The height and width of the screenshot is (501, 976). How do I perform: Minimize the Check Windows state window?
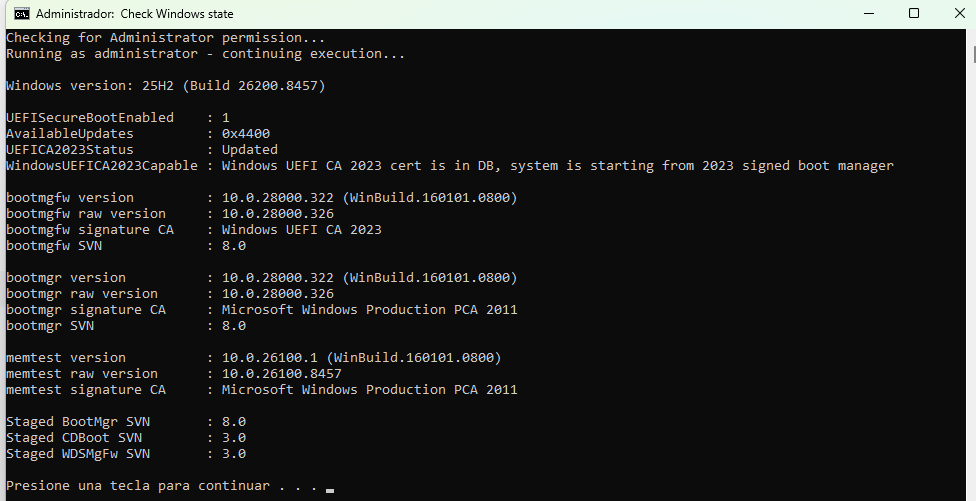(x=870, y=14)
